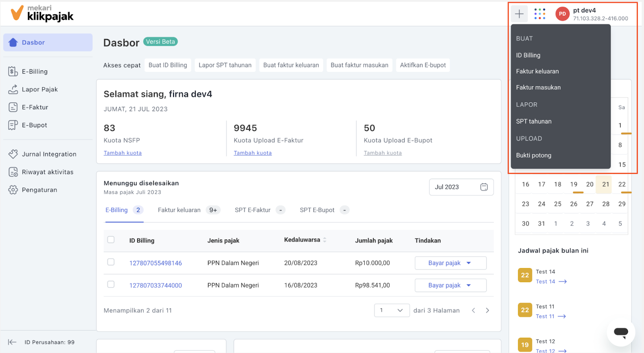Open the page number dropdown
This screenshot has width=644, height=353.
(x=392, y=310)
